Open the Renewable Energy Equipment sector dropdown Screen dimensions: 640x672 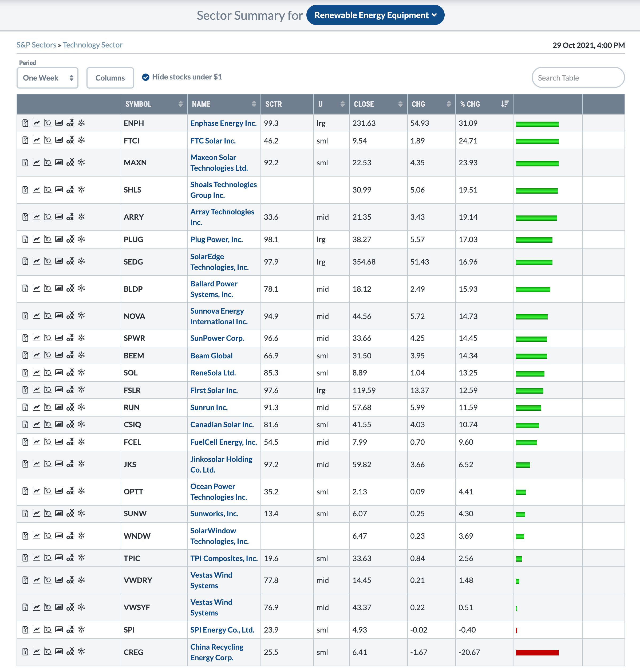[375, 15]
